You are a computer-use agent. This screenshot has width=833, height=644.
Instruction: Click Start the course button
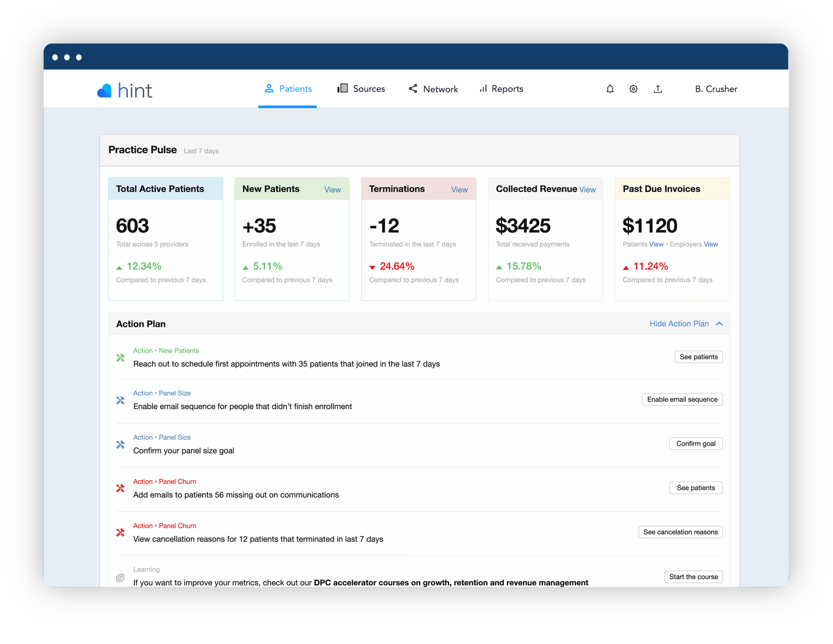point(692,577)
